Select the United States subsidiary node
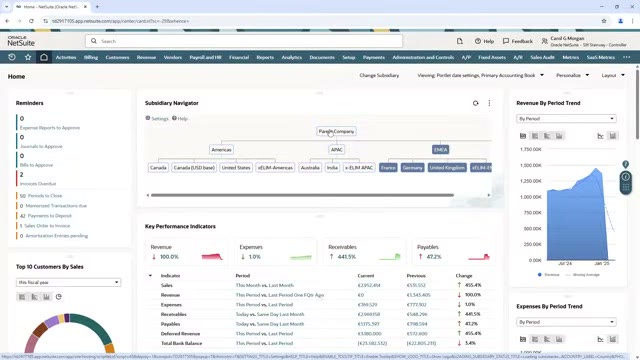Image resolution: width=640 pixels, height=360 pixels. 236,168
